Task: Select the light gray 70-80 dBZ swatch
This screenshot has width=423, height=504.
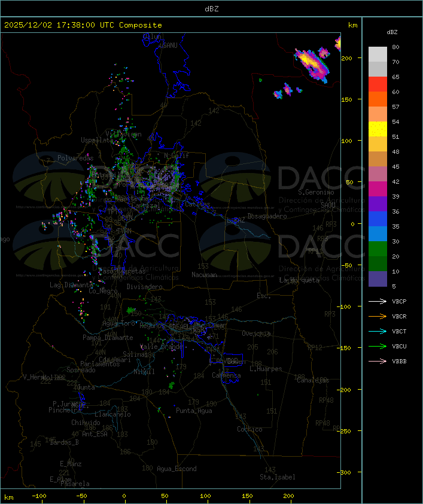Action: coord(378,54)
